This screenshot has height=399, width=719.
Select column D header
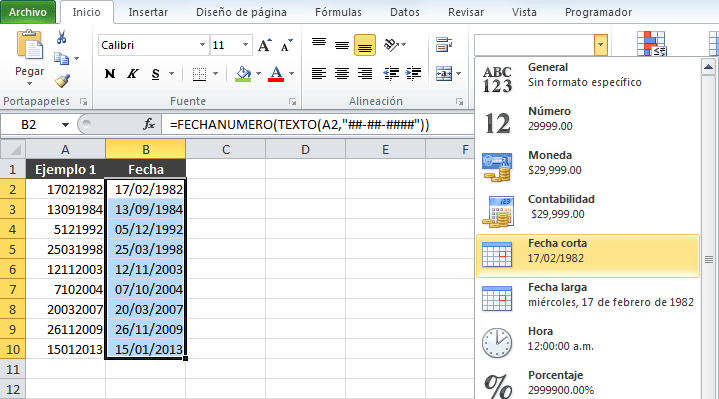point(305,150)
